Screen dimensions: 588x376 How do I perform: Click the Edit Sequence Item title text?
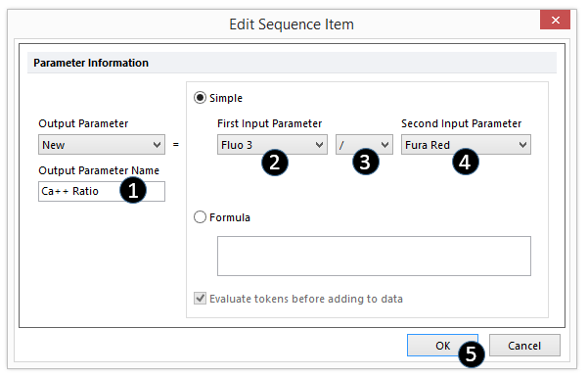pos(292,24)
